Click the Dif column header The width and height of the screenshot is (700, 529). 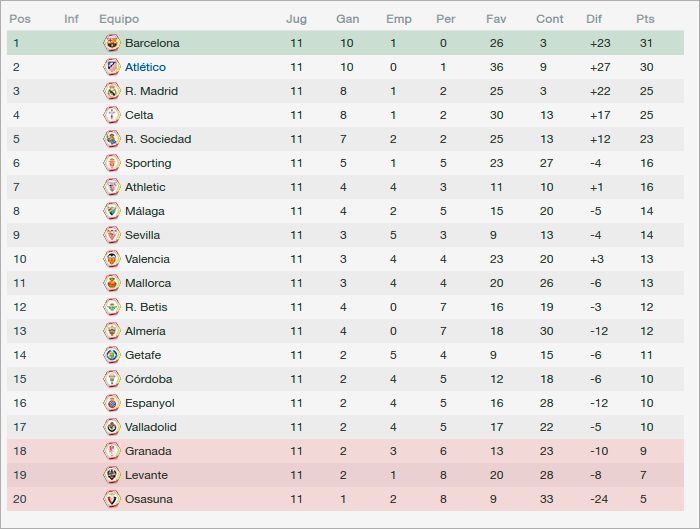point(594,19)
